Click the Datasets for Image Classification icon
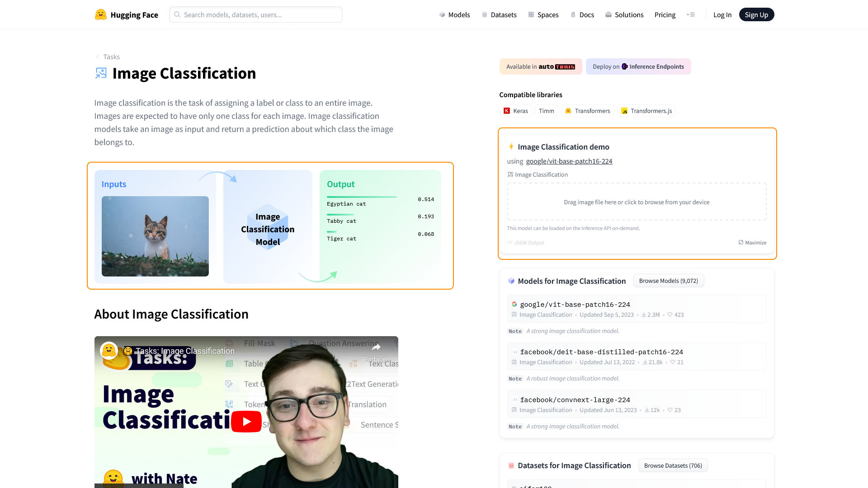Viewport: 868px width, 488px height. point(511,465)
